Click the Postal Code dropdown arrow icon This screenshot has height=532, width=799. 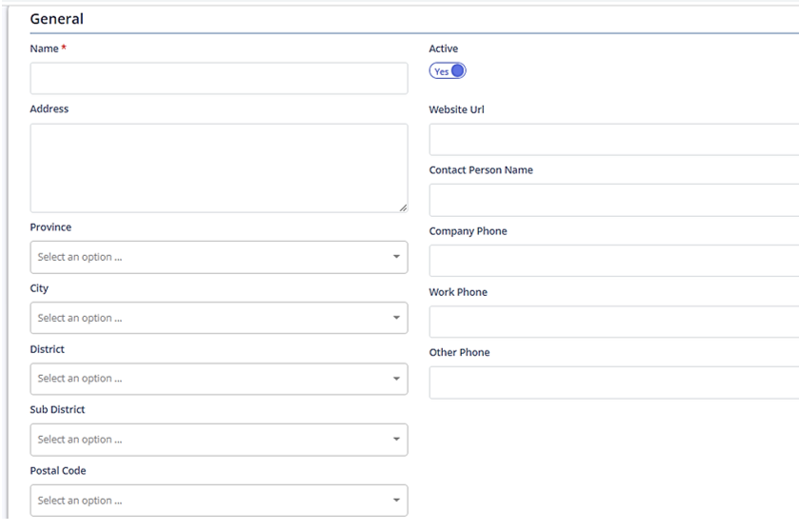[396, 500]
